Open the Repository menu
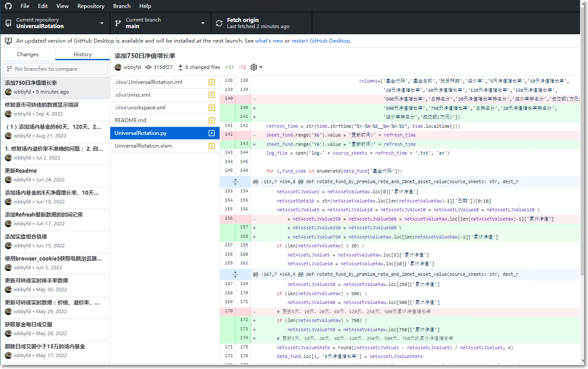The height and width of the screenshot is (369, 588). point(90,6)
